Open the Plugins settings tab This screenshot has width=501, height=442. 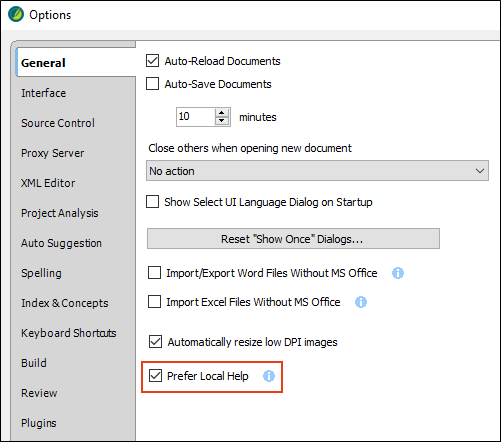[x=39, y=423]
